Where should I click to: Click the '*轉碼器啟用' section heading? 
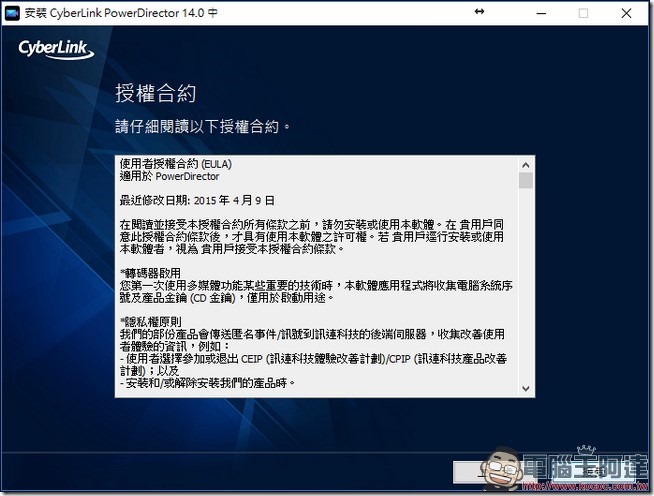[150, 273]
